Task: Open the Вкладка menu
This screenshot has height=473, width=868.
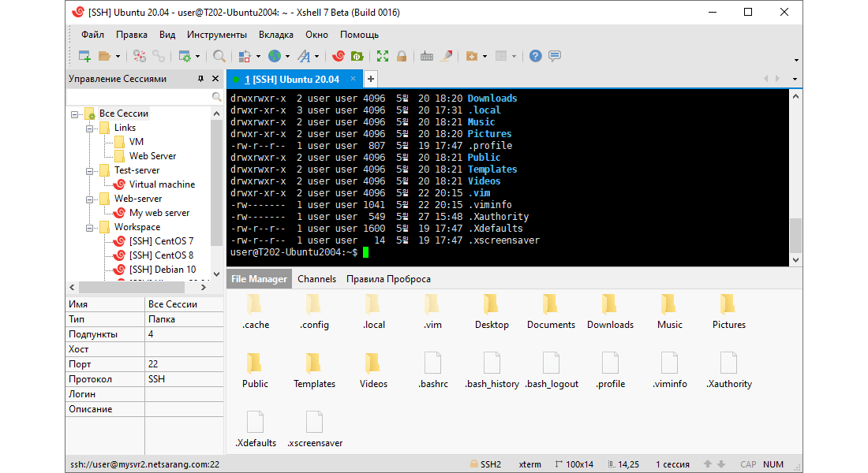Action: click(x=276, y=35)
